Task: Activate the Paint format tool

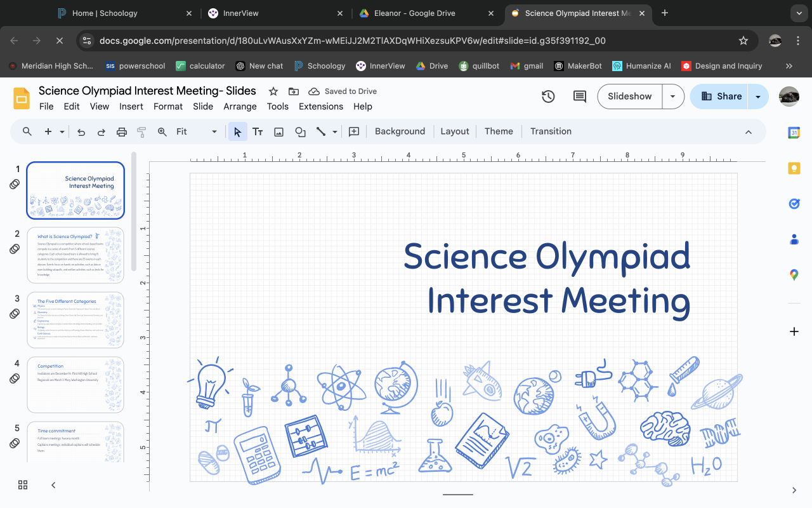Action: pyautogui.click(x=141, y=131)
